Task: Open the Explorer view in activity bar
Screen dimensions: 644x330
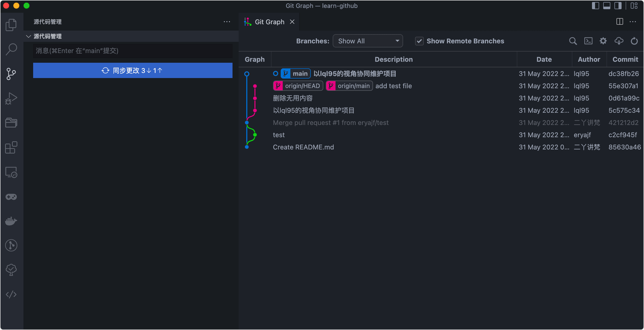Action: [11, 25]
